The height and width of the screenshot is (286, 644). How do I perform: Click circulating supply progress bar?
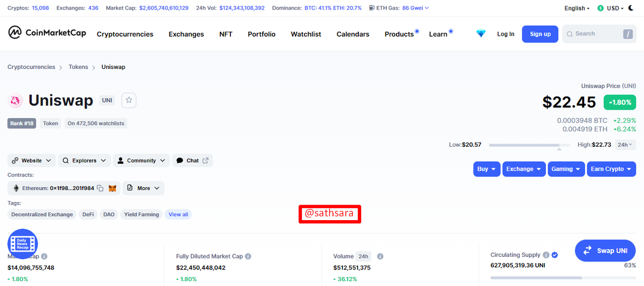point(563,277)
